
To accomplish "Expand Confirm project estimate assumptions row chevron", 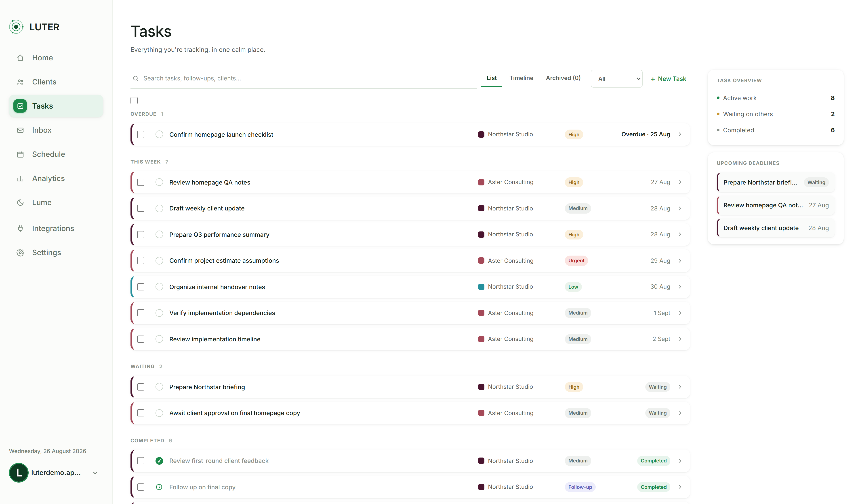I will coord(680,261).
